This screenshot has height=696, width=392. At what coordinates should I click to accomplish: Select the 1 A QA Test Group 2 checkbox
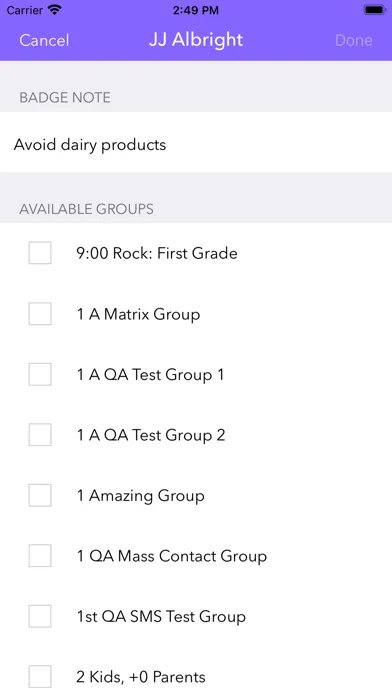pos(40,435)
